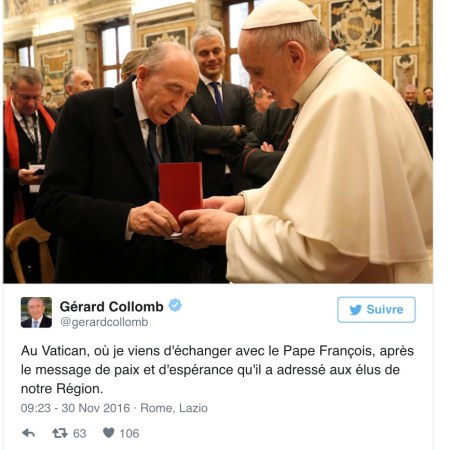The width and height of the screenshot is (450, 450).
Task: Click the Rome, Lazio location link
Action: coord(174,408)
